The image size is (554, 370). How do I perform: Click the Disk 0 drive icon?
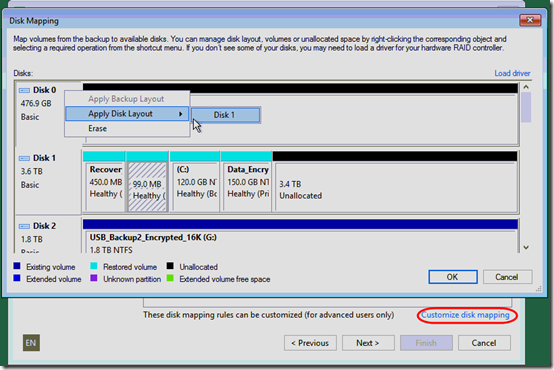coord(24,90)
